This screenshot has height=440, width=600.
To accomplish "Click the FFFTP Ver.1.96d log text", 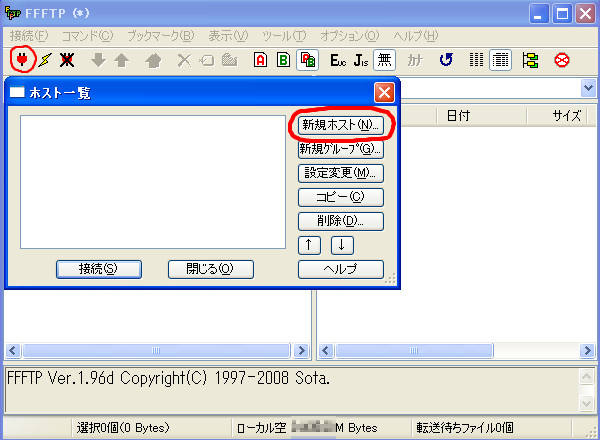I will [168, 378].
